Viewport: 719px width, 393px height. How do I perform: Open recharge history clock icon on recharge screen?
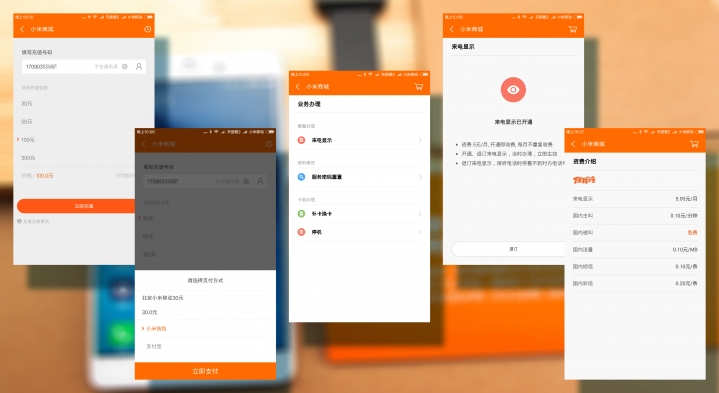pos(147,29)
